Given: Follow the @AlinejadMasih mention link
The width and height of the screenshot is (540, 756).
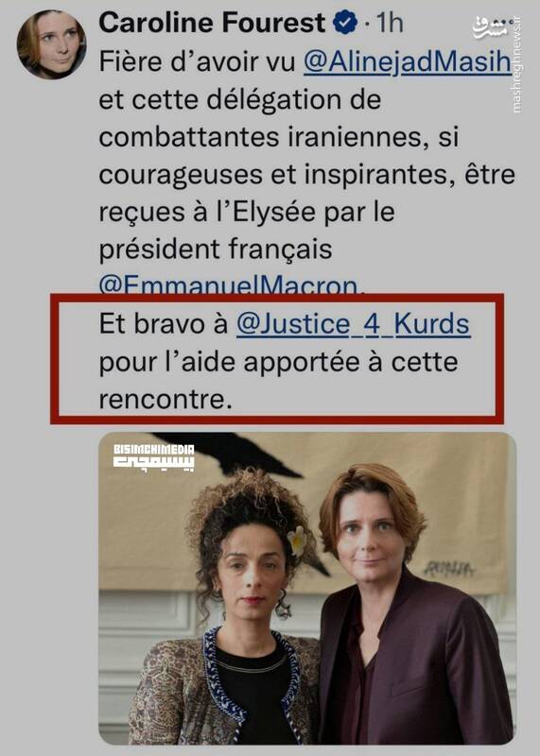Looking at the screenshot, I should tap(408, 61).
